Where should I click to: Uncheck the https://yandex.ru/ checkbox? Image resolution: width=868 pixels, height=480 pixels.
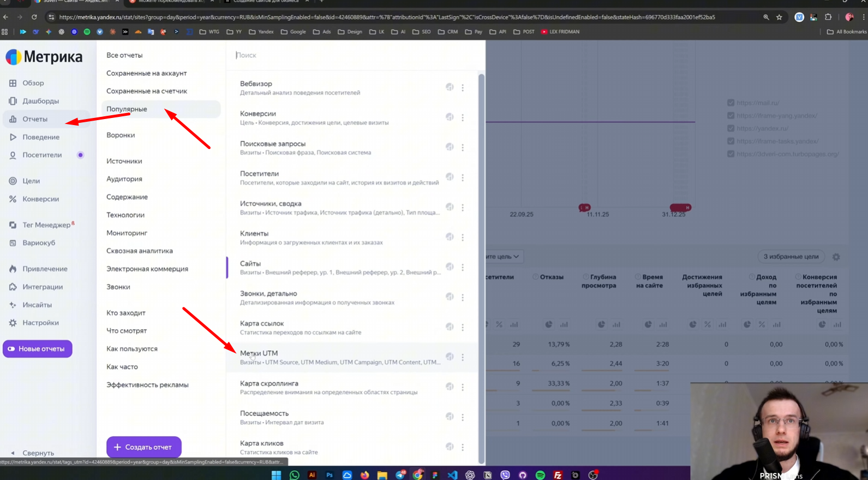pyautogui.click(x=731, y=128)
